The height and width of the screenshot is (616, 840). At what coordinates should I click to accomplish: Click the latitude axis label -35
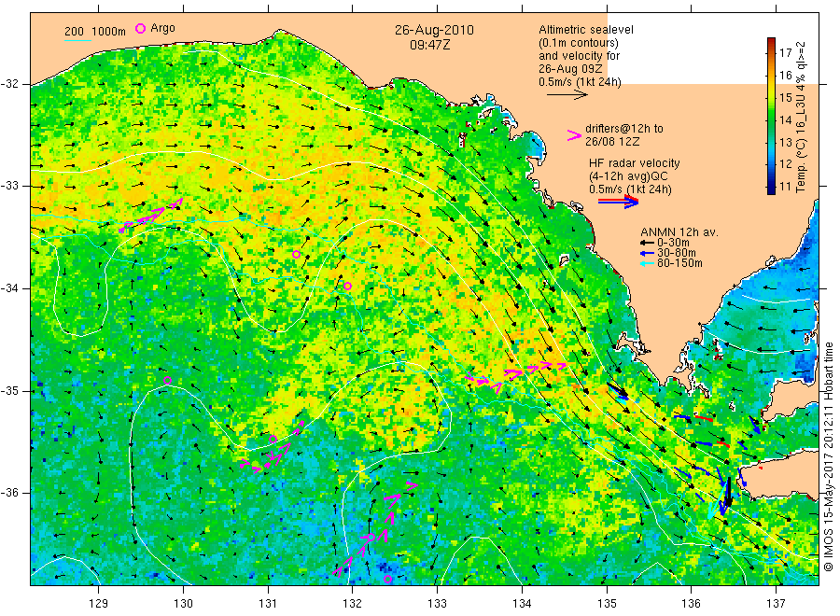click(9, 390)
